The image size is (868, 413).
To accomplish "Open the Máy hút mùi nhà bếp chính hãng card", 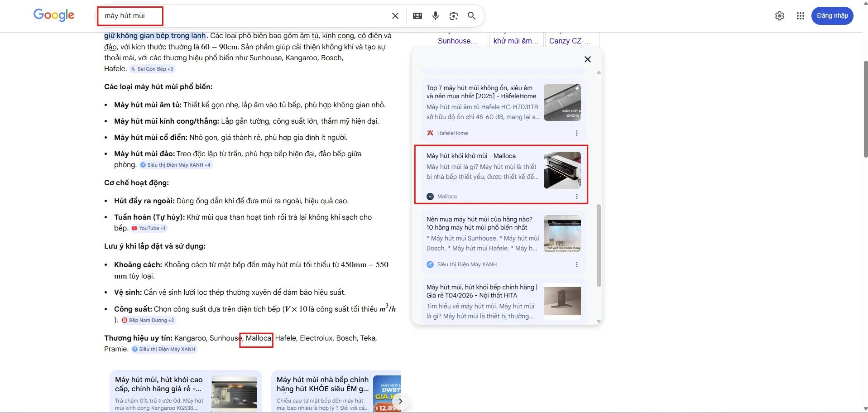I will pos(336,392).
